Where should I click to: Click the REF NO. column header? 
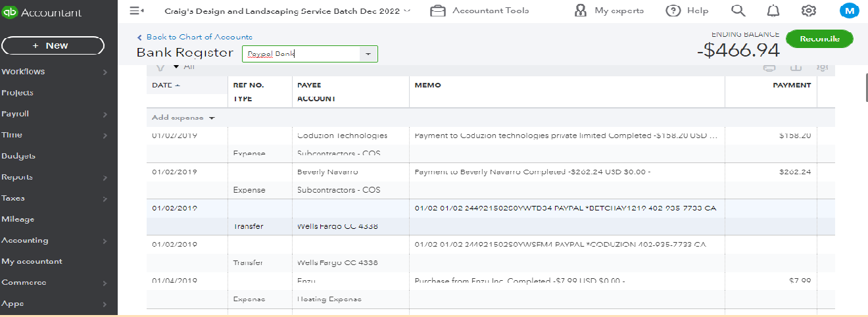pyautogui.click(x=249, y=85)
